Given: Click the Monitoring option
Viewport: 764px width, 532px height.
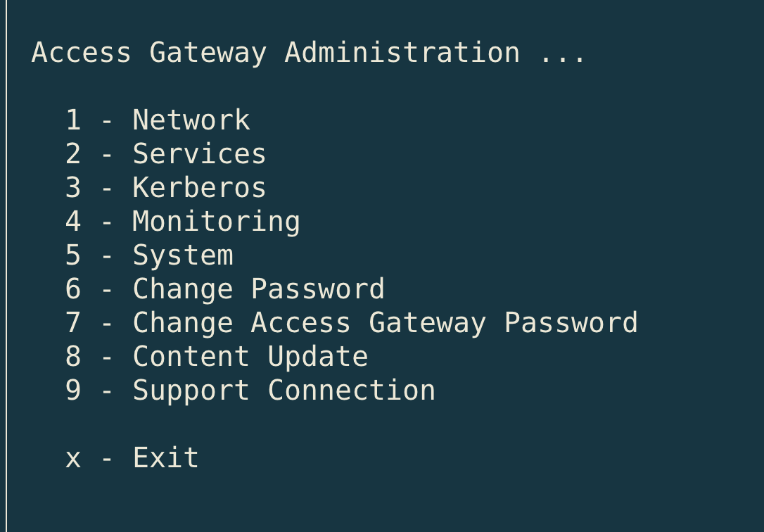Looking at the screenshot, I should tap(216, 222).
